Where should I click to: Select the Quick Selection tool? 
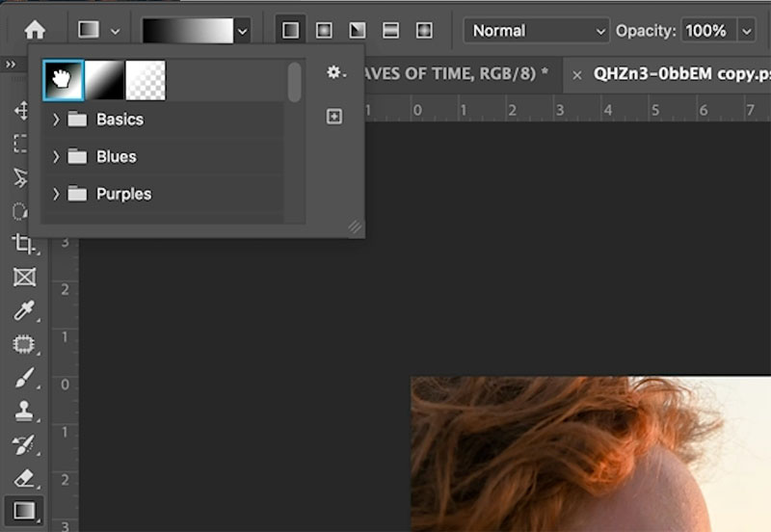tap(20, 211)
